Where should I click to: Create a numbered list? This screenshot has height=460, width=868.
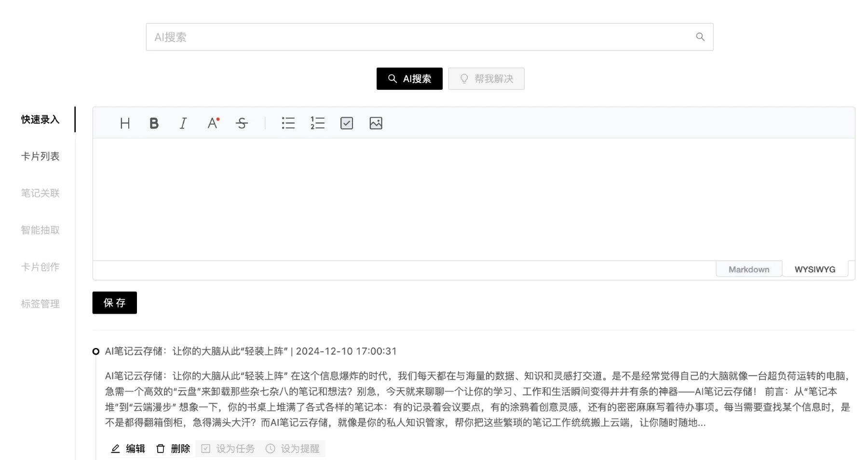pyautogui.click(x=317, y=123)
